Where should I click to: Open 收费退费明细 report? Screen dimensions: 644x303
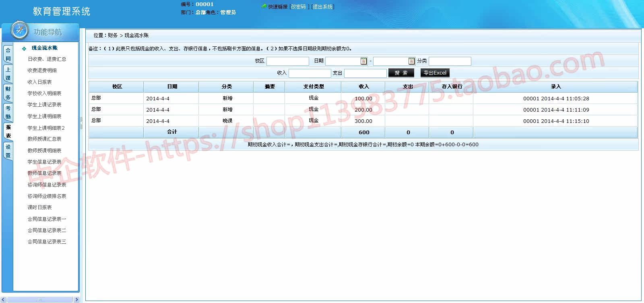coord(42,71)
